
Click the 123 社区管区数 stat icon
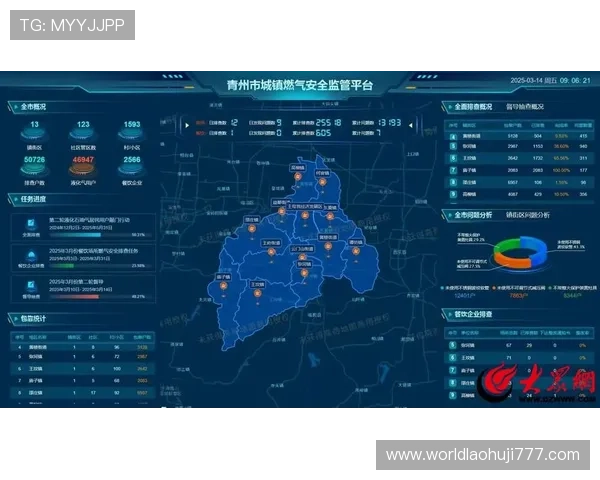[x=83, y=134]
